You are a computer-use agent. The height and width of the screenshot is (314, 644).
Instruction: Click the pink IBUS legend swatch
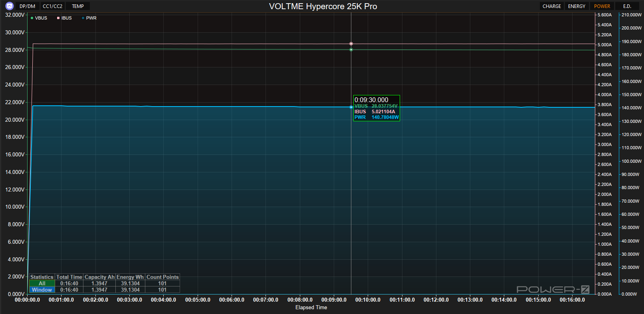pos(58,18)
